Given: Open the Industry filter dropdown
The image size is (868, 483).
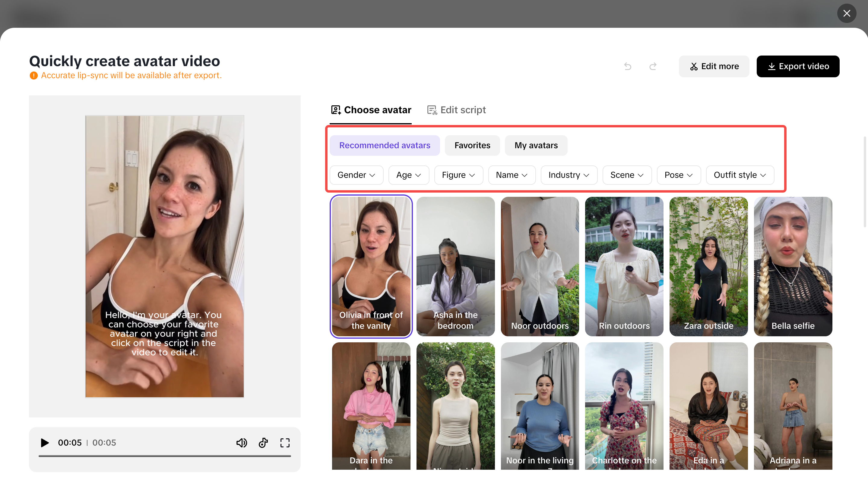Looking at the screenshot, I should [569, 175].
